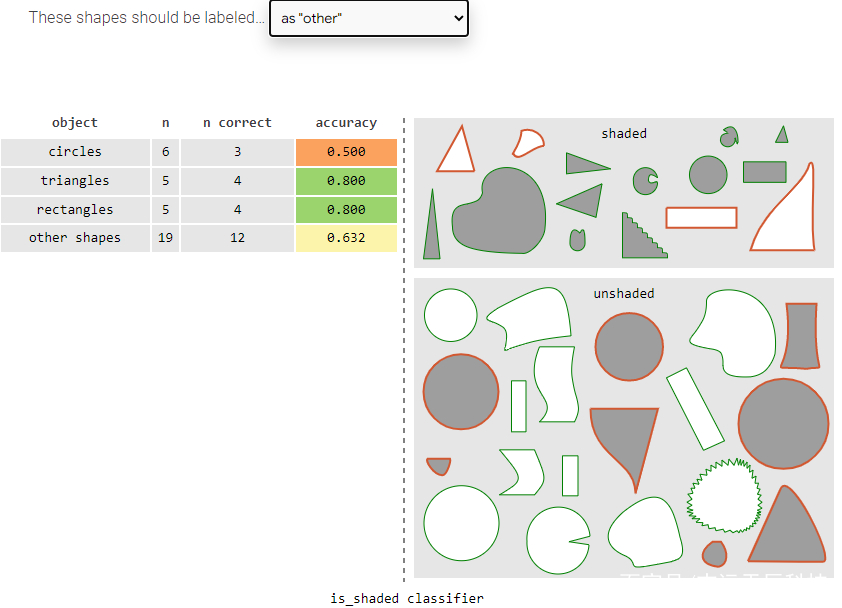Click the spiky star-burst shape in unshaded panel
This screenshot has width=842, height=608.
click(724, 496)
